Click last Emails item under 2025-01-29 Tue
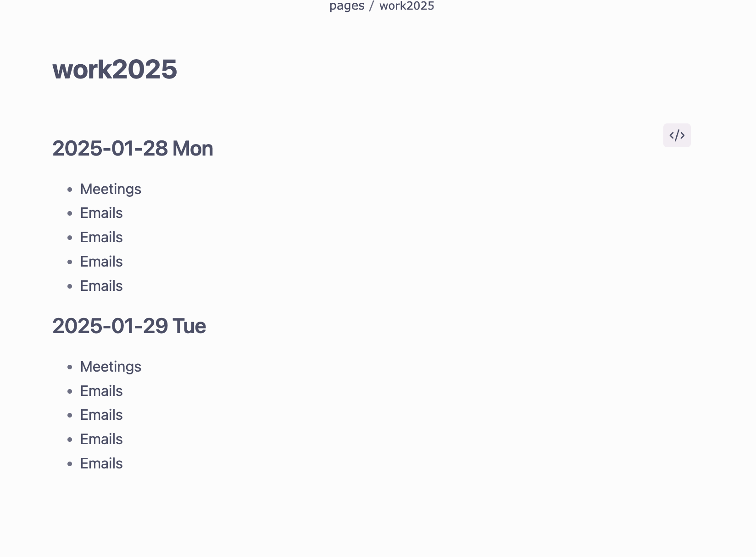This screenshot has height=557, width=756. [x=101, y=464]
